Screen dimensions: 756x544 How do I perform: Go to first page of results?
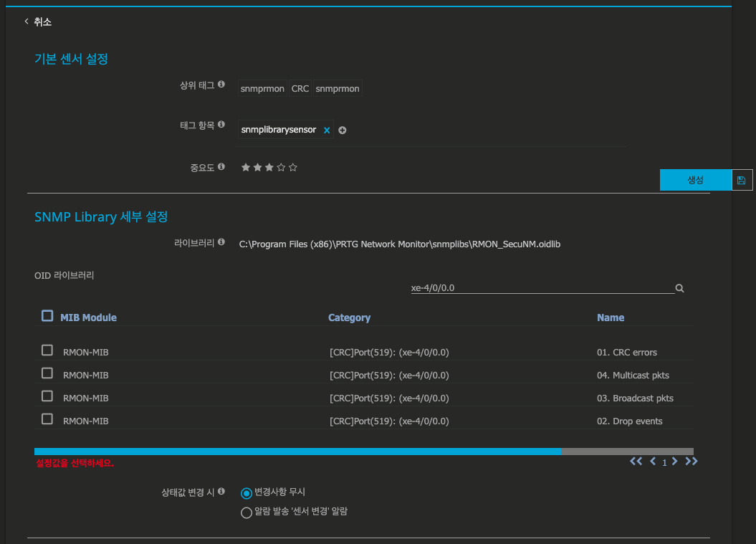[x=636, y=462]
